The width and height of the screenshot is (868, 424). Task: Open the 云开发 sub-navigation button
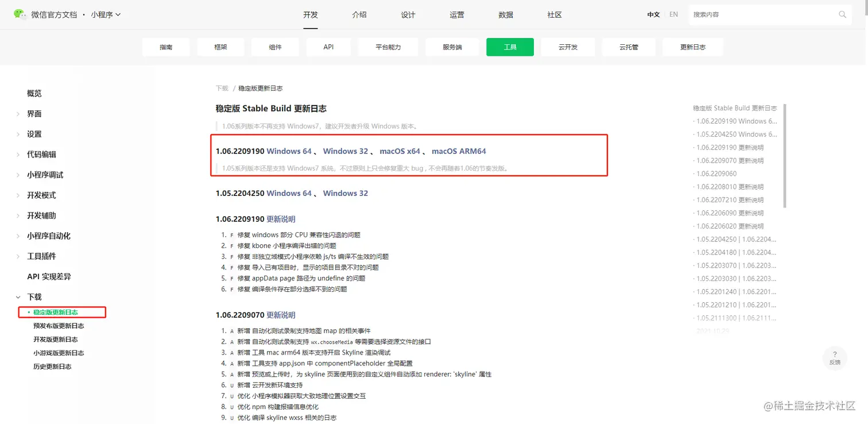coord(568,47)
